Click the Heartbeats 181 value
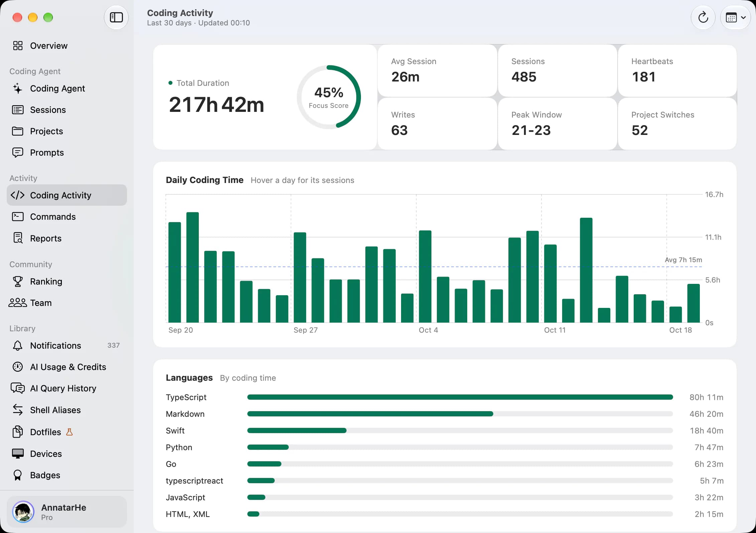The height and width of the screenshot is (533, 756). [x=643, y=77]
